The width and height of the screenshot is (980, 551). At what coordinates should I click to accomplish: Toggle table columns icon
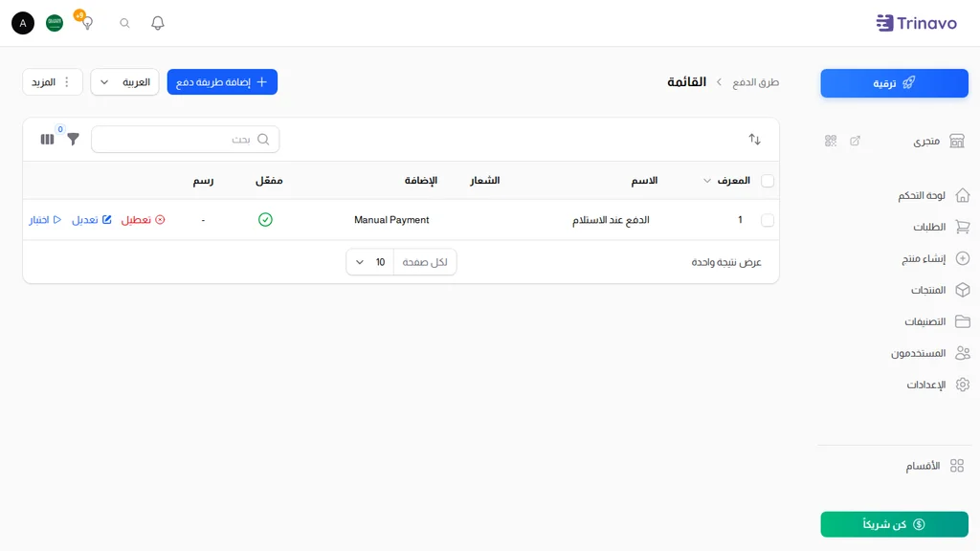point(48,140)
